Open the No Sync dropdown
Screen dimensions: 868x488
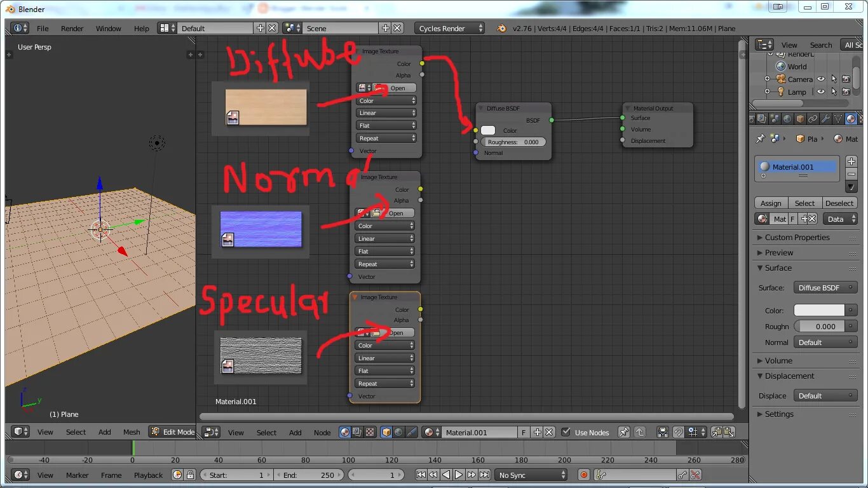pos(531,475)
